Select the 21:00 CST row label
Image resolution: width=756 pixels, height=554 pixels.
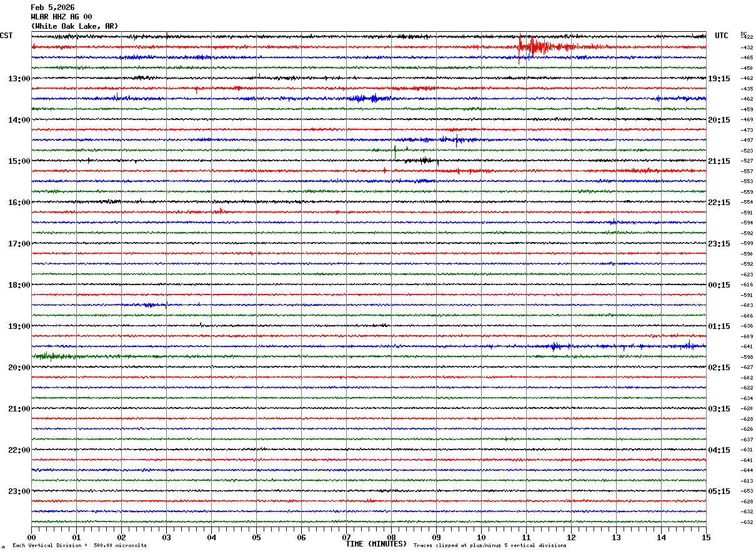19,409
